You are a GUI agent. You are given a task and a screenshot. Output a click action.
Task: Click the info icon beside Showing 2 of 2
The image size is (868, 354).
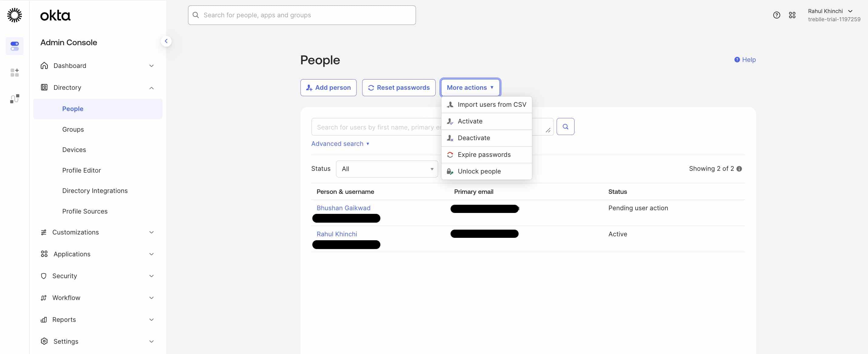[x=739, y=169]
